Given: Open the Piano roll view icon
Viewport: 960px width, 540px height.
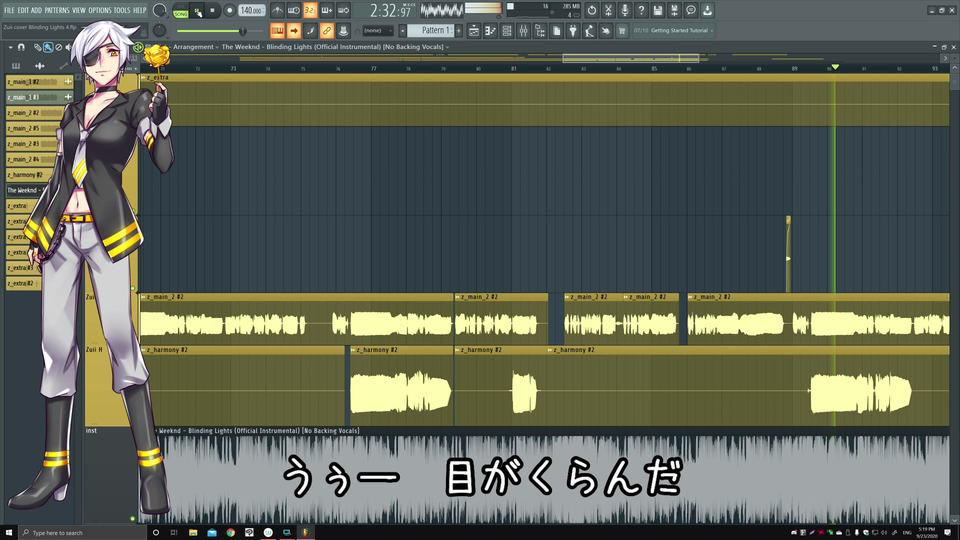Looking at the screenshot, I should tap(490, 31).
